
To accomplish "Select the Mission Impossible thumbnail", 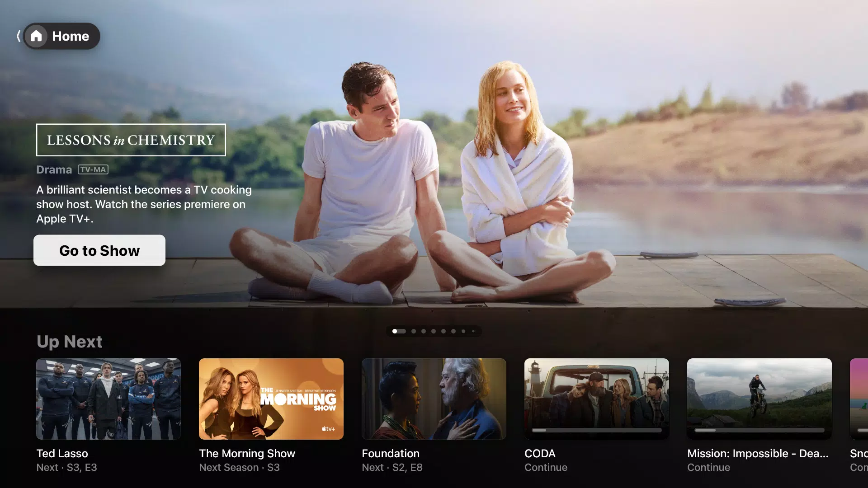I will 759,399.
